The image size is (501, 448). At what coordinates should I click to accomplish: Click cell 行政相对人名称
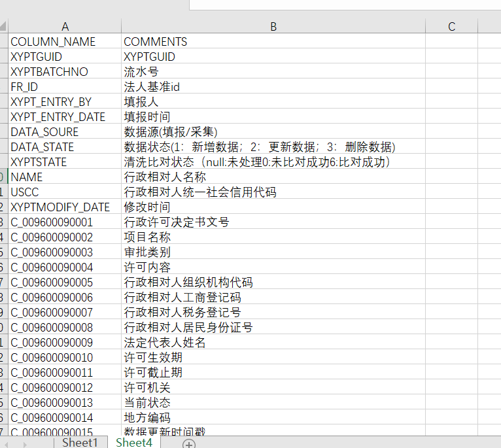[x=273, y=177]
